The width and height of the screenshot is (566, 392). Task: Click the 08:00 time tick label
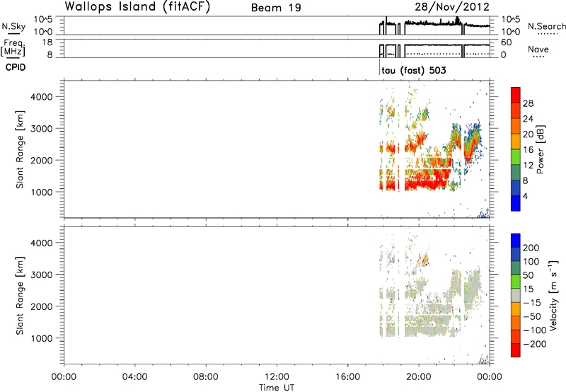point(206,377)
